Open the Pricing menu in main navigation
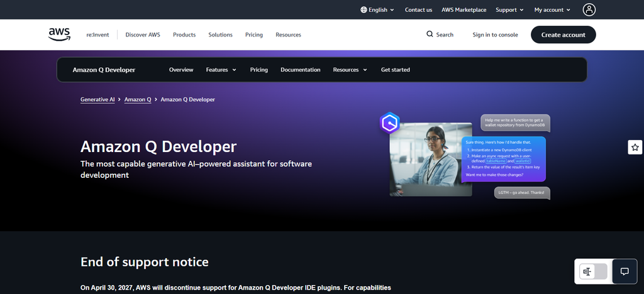The width and height of the screenshot is (644, 294). pos(254,35)
